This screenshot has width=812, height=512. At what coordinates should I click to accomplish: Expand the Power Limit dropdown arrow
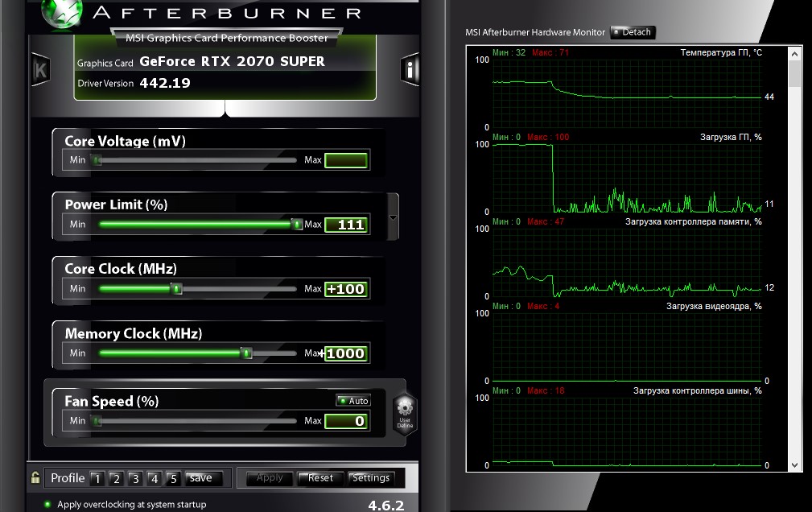[x=393, y=217]
